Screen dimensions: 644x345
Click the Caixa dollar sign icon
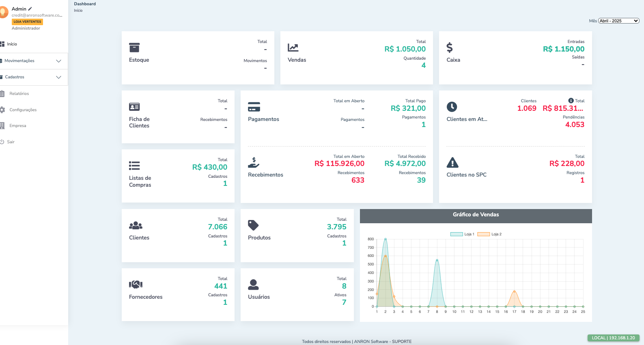click(450, 47)
